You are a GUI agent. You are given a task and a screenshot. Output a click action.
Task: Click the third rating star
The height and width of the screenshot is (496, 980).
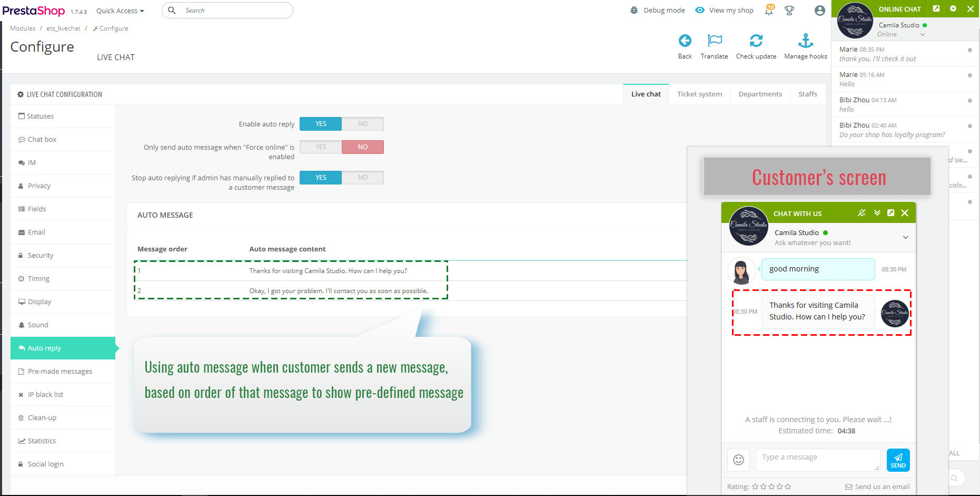click(x=771, y=487)
